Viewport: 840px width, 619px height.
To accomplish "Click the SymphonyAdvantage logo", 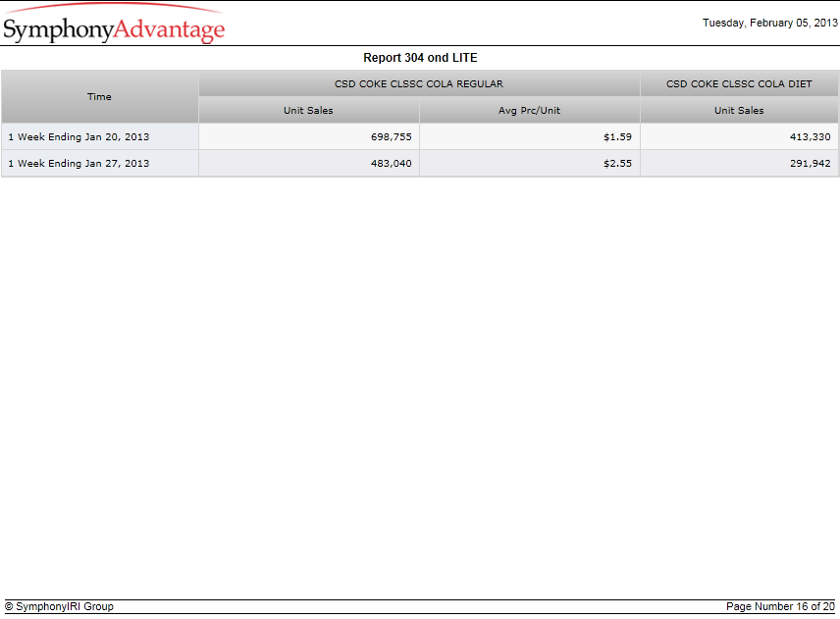I will (114, 24).
